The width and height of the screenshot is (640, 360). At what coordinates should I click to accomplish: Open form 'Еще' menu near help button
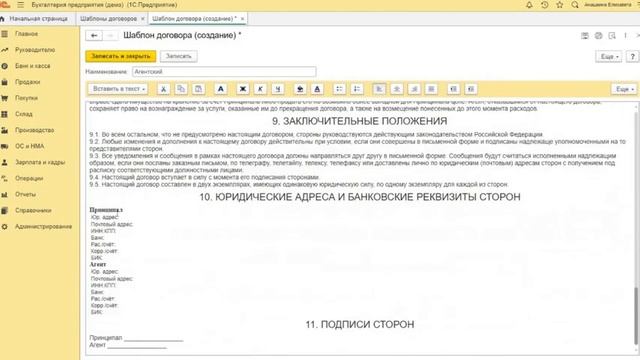tap(609, 56)
